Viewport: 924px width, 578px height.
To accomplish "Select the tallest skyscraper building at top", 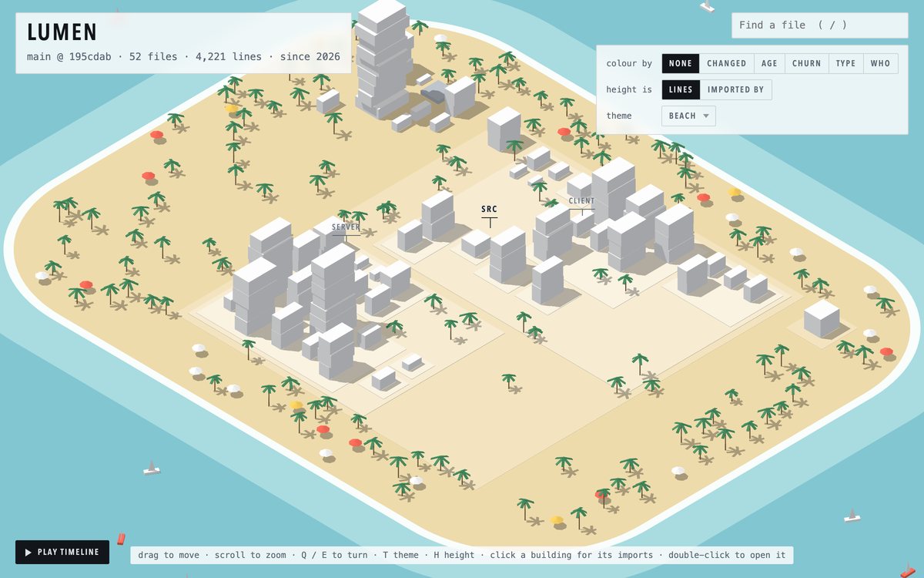I will coord(383,58).
